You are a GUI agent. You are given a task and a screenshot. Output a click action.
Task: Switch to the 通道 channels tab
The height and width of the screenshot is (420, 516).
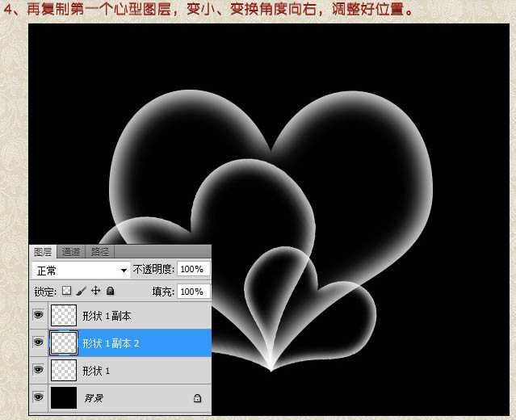pos(71,252)
